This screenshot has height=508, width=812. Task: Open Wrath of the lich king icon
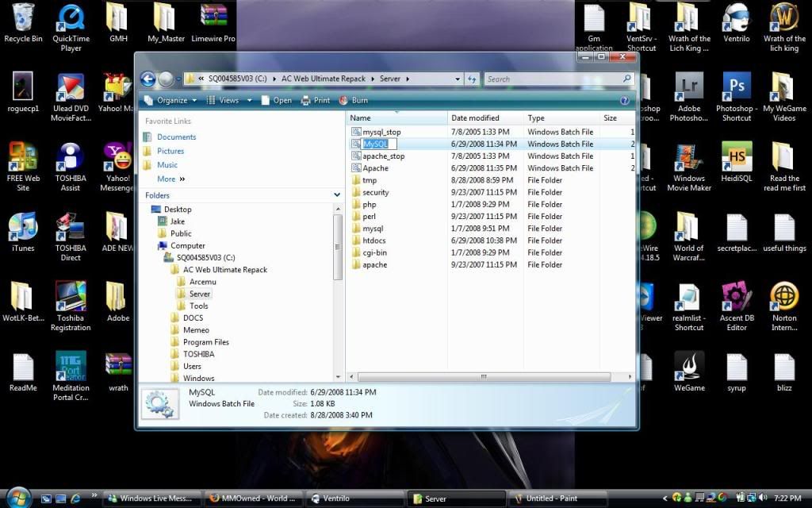tap(784, 29)
